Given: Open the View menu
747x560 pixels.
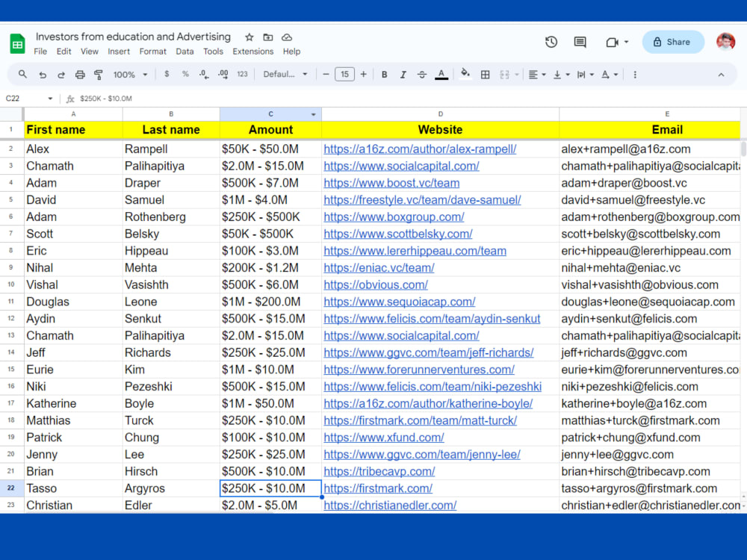Looking at the screenshot, I should pos(89,52).
